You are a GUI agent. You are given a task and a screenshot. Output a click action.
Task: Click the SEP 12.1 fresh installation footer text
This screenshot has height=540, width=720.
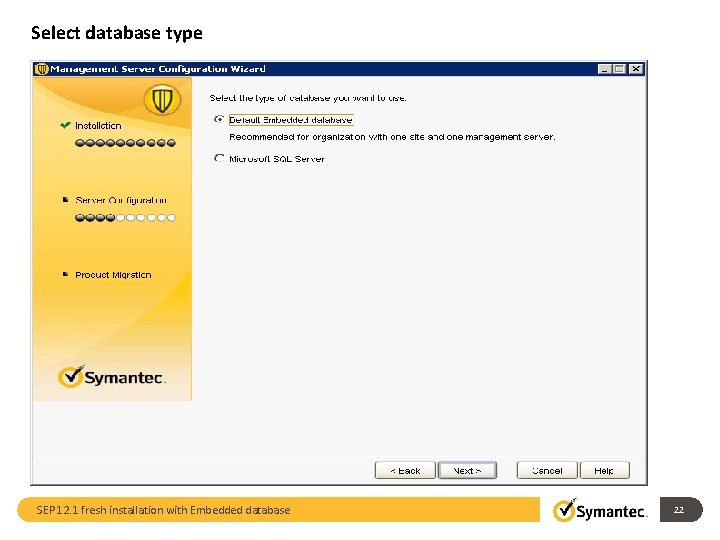pyautogui.click(x=163, y=510)
